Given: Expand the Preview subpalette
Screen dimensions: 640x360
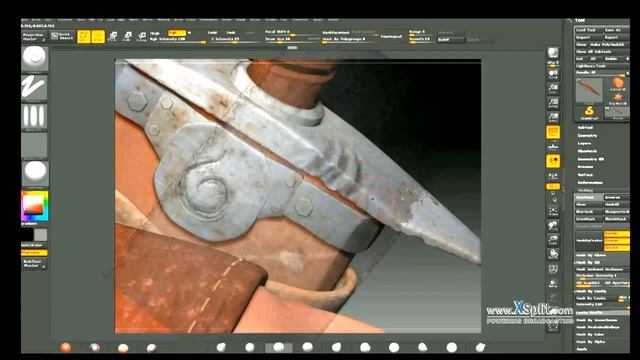Looking at the screenshot, I should (585, 167).
